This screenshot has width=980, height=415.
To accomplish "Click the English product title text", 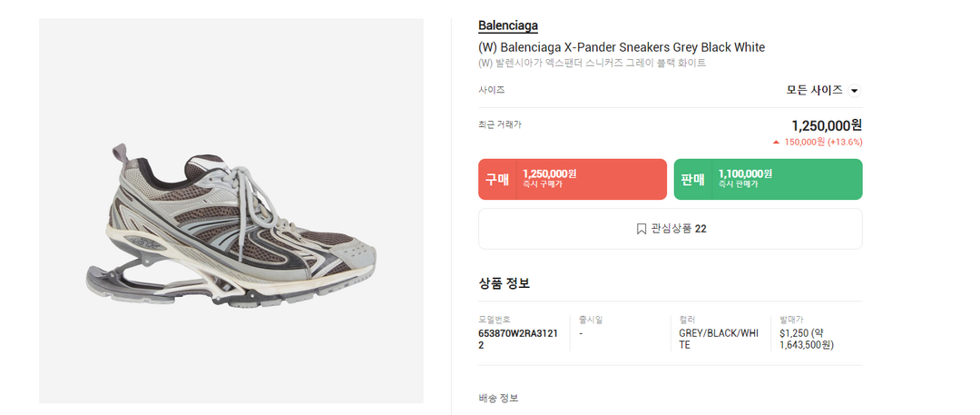I will coord(622,47).
